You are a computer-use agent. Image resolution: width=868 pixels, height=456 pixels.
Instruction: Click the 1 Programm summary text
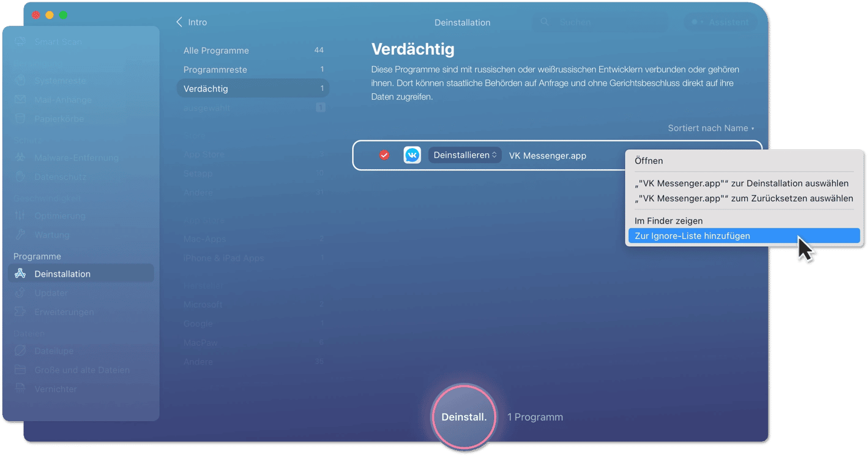535,417
